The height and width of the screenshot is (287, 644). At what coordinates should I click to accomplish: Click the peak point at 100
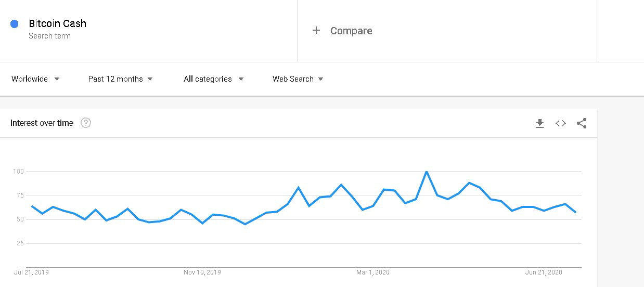[427, 171]
